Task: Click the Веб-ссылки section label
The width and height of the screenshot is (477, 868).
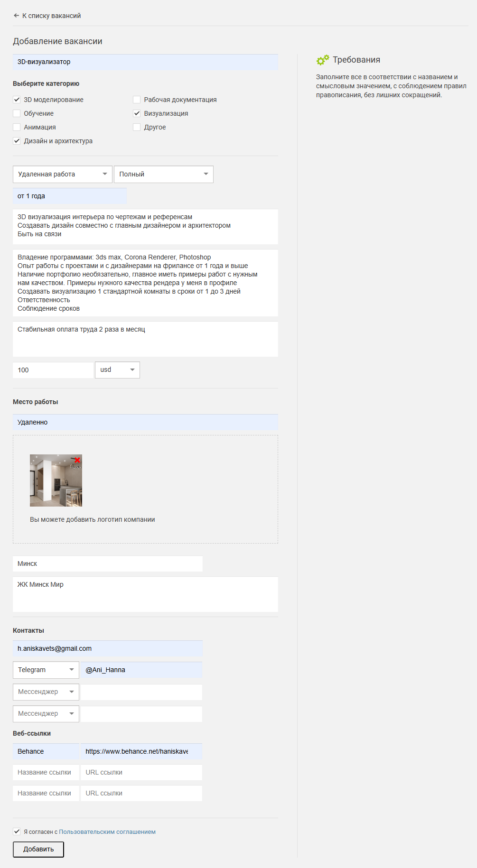Action: [x=32, y=733]
